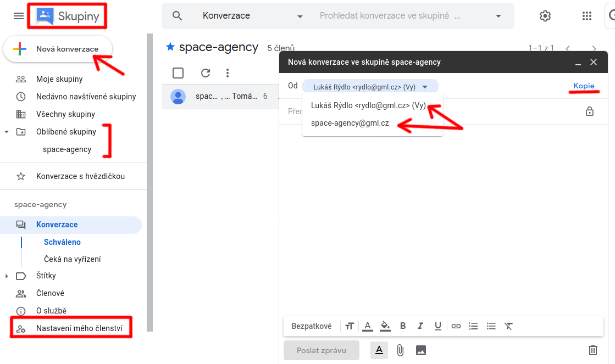Open the Členové page

[x=50, y=293]
